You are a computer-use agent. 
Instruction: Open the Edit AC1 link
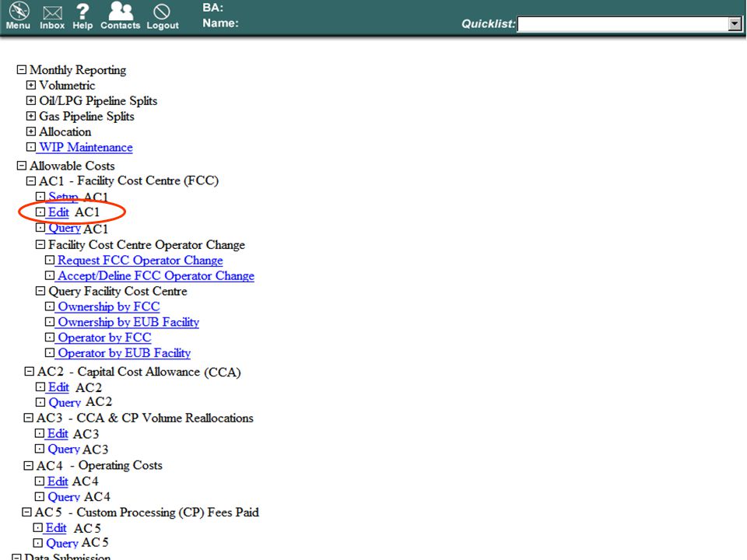tap(58, 212)
